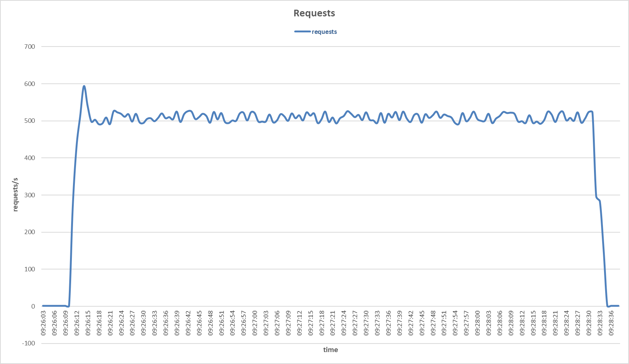629x364 pixels.
Task: Click the 500 y-axis tick label
Action: [x=29, y=121]
